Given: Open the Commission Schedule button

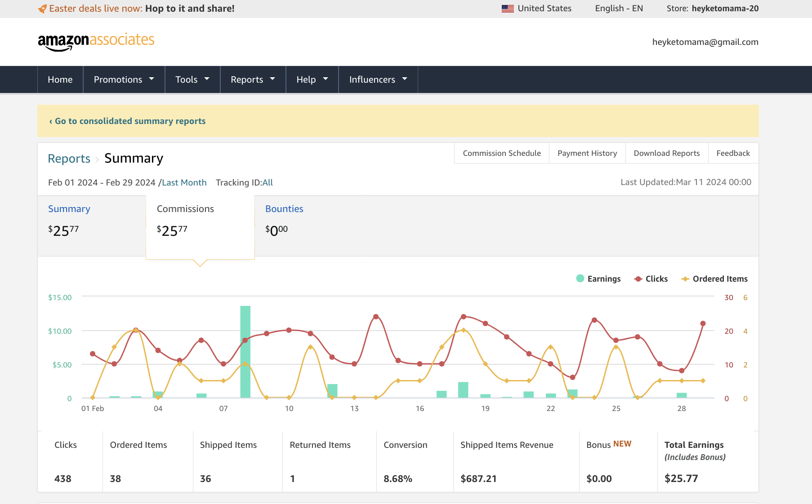Looking at the screenshot, I should [502, 153].
